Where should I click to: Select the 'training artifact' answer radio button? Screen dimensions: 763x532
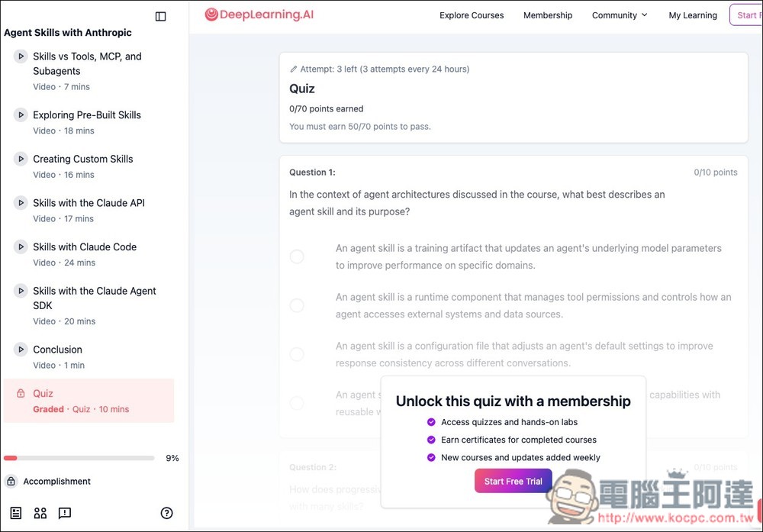[x=297, y=256]
